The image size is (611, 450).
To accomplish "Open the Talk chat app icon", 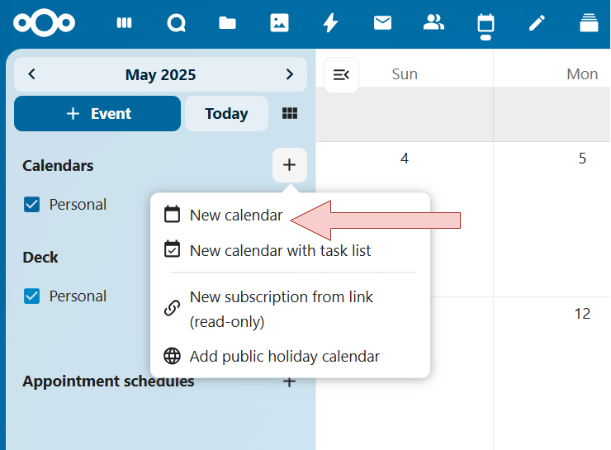I will coord(176,23).
